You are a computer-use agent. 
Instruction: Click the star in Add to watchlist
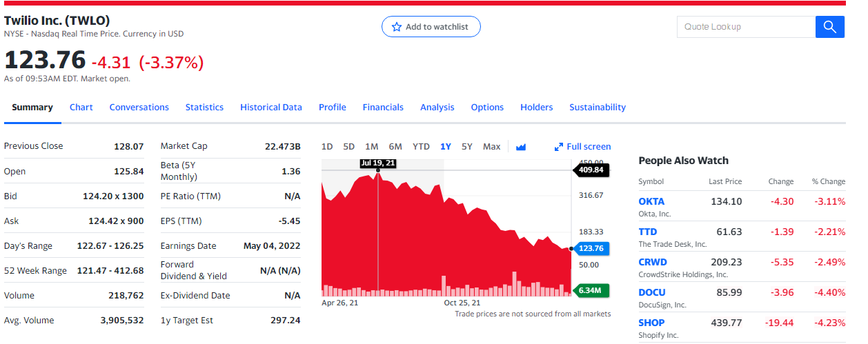[x=397, y=27]
